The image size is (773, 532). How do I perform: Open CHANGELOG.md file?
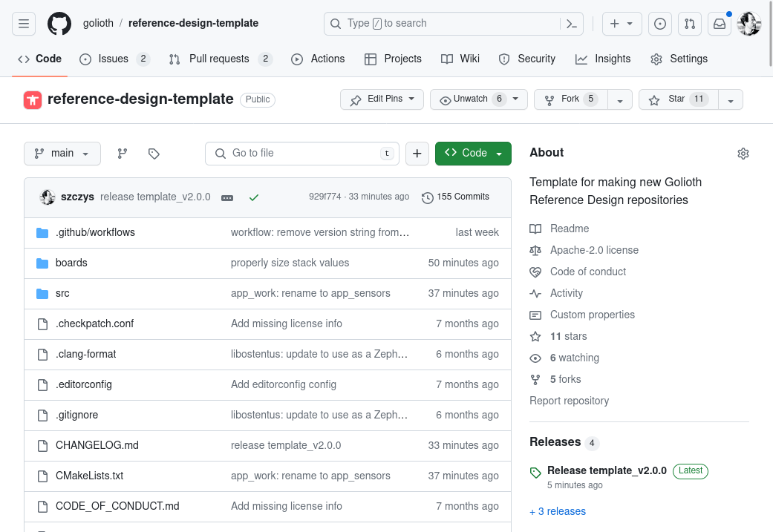pyautogui.click(x=97, y=445)
